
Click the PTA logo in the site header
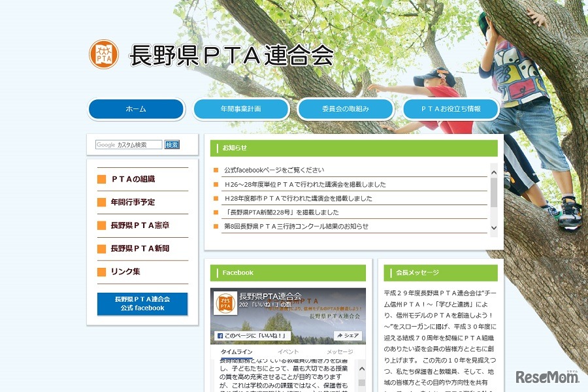(x=103, y=54)
